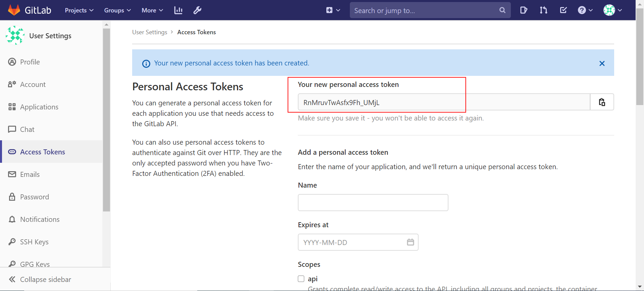This screenshot has height=291, width=644.
Task: Enable the api scope checkbox
Action: pos(301,279)
